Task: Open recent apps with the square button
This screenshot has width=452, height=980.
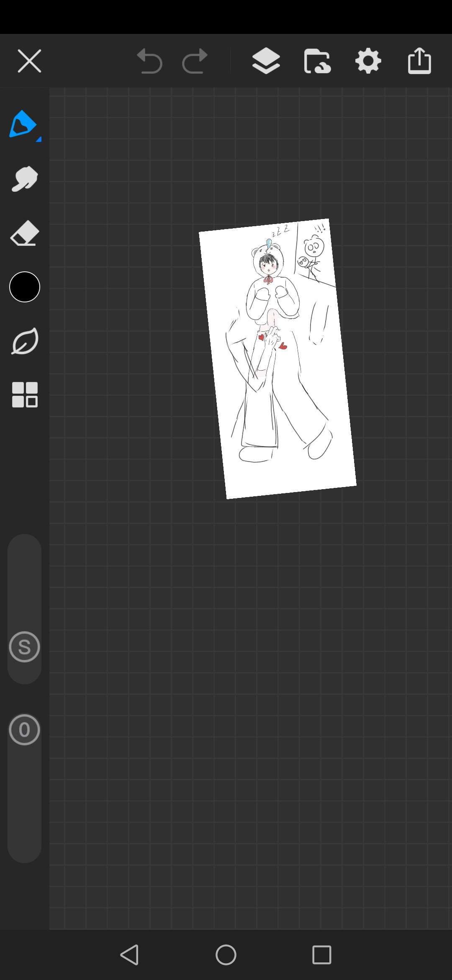Action: 322,955
